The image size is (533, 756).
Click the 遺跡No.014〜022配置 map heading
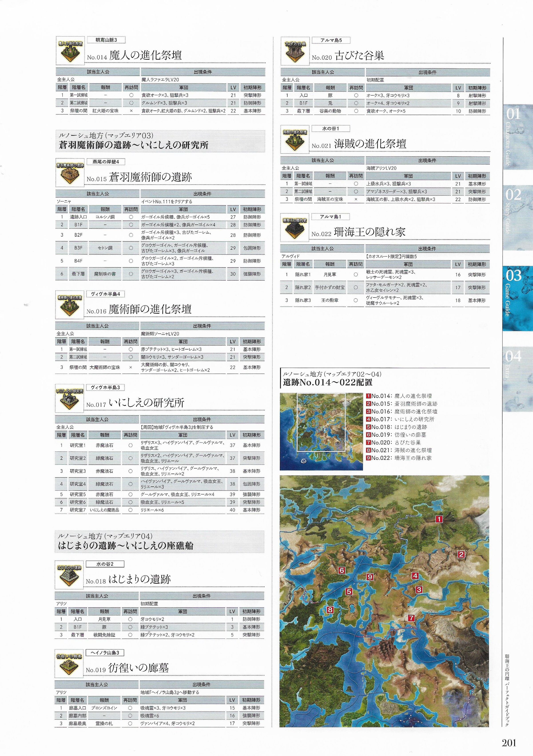point(328,383)
